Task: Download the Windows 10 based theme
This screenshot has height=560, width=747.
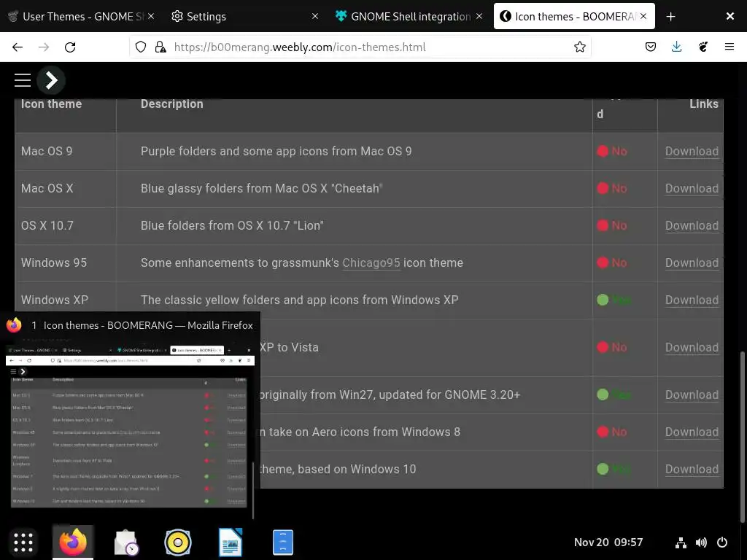Action: [x=692, y=470]
